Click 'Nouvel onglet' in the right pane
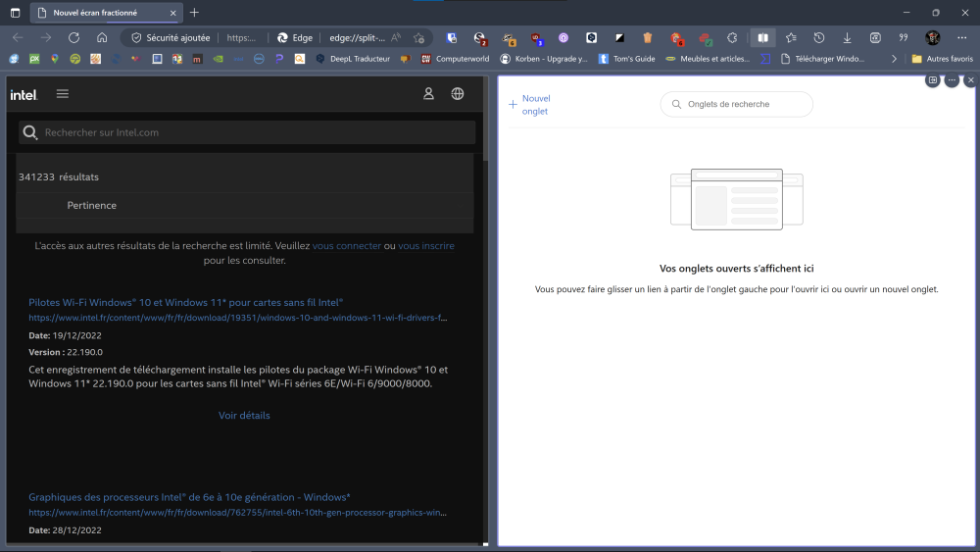 tap(529, 105)
